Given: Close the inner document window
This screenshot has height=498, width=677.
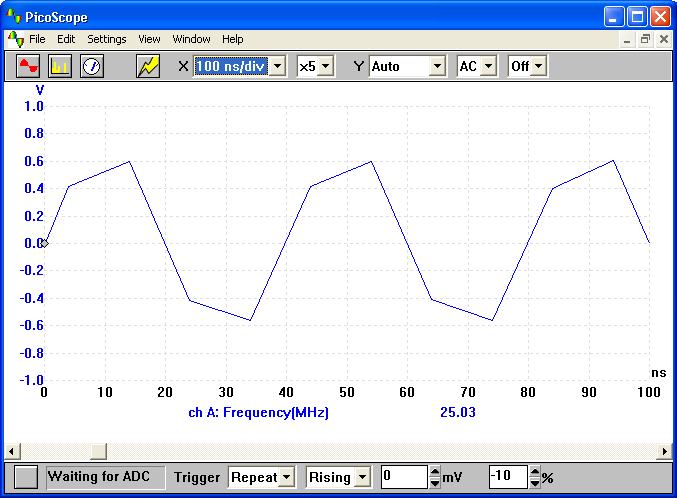Looking at the screenshot, I should pyautogui.click(x=664, y=40).
